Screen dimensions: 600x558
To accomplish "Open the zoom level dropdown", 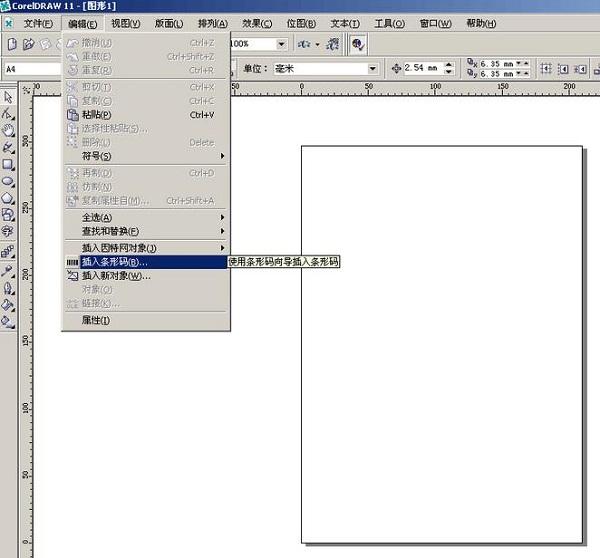I will click(281, 44).
